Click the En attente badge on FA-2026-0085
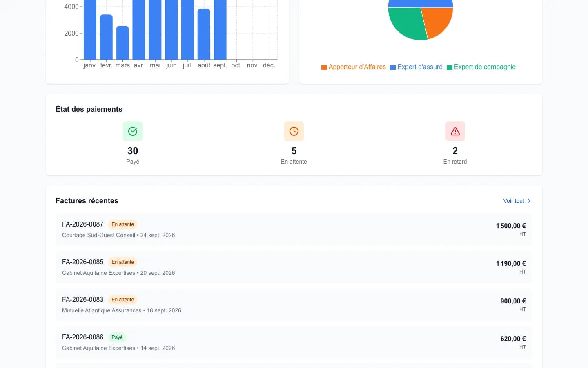The width and height of the screenshot is (588, 368). point(123,262)
